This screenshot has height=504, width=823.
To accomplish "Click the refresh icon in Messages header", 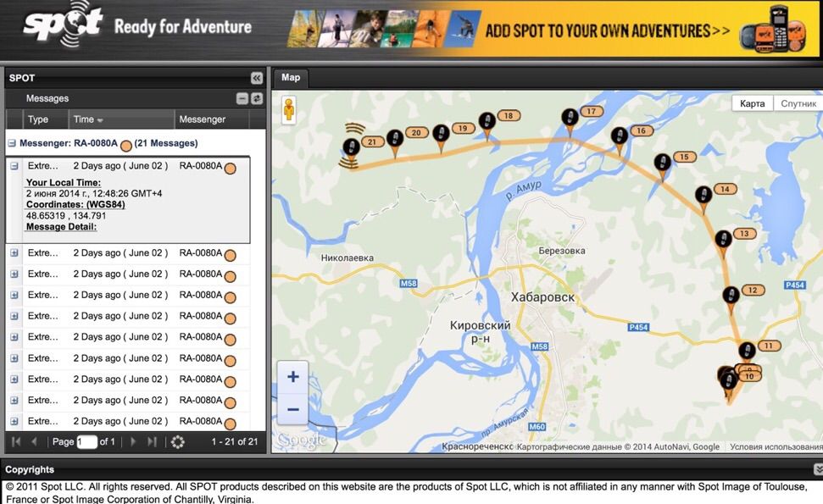I will (257, 98).
